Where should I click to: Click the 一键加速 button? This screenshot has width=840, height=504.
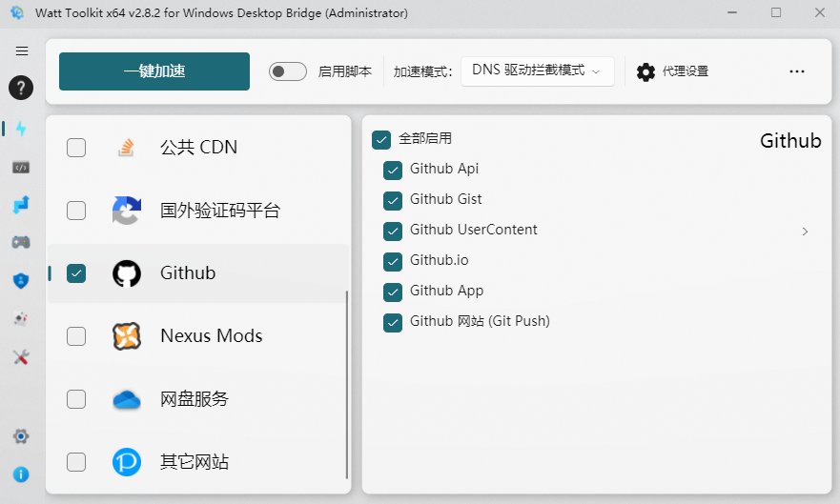(x=154, y=71)
